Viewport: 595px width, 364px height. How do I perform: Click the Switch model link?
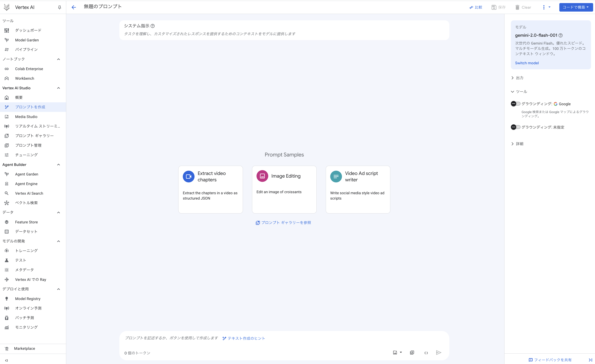527,63
